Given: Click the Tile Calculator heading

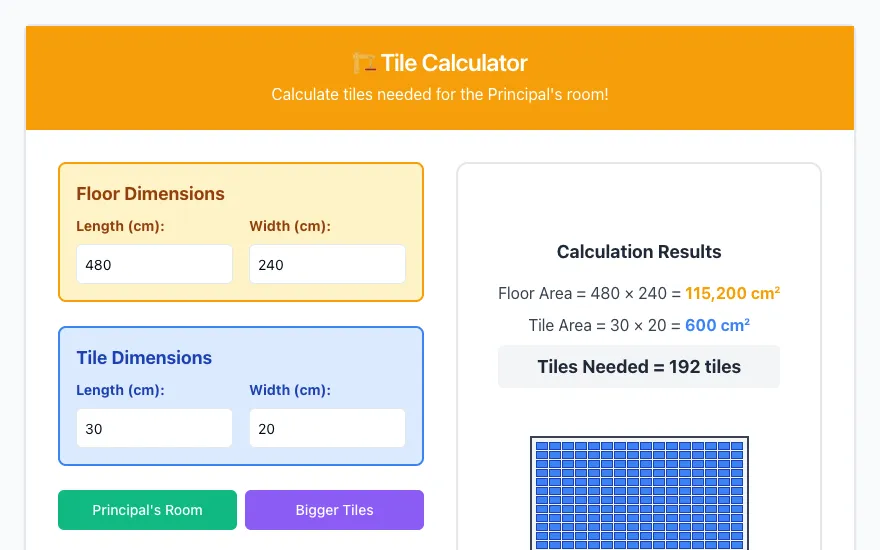Looking at the screenshot, I should (454, 63).
